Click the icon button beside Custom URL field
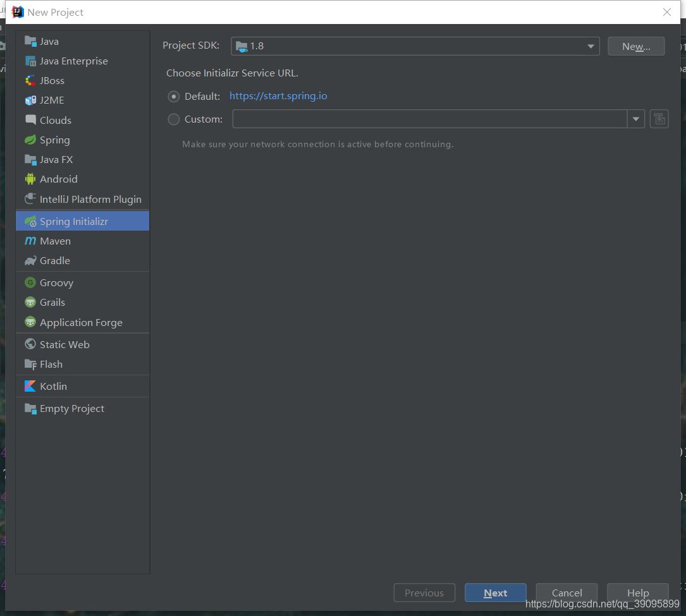This screenshot has height=616, width=686. [659, 119]
